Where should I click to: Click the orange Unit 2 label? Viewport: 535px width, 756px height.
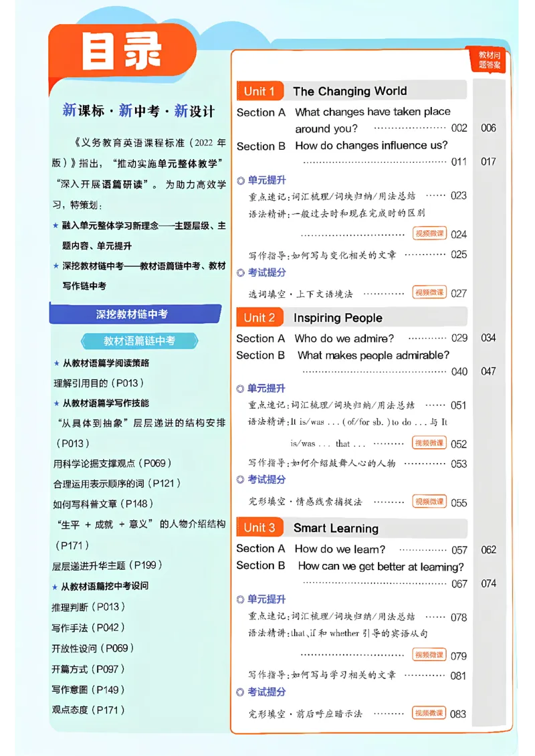pyautogui.click(x=259, y=318)
